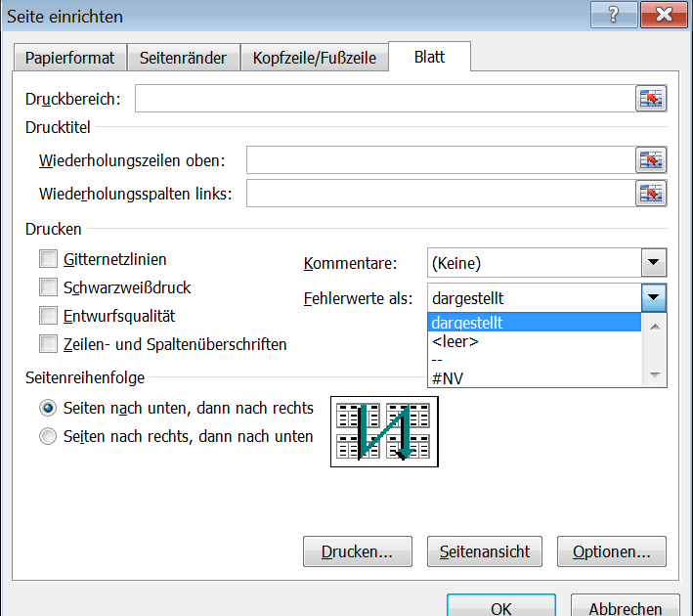Click the Druckbereich input field
This screenshot has width=693, height=616.
click(385, 98)
